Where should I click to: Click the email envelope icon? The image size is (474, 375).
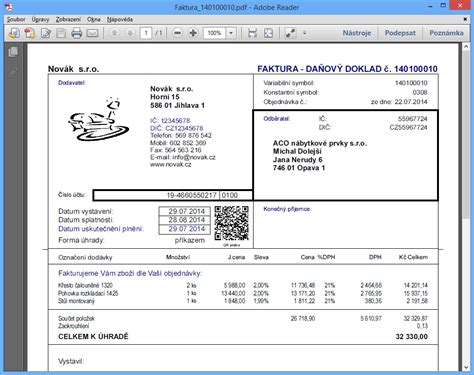pyautogui.click(x=92, y=33)
